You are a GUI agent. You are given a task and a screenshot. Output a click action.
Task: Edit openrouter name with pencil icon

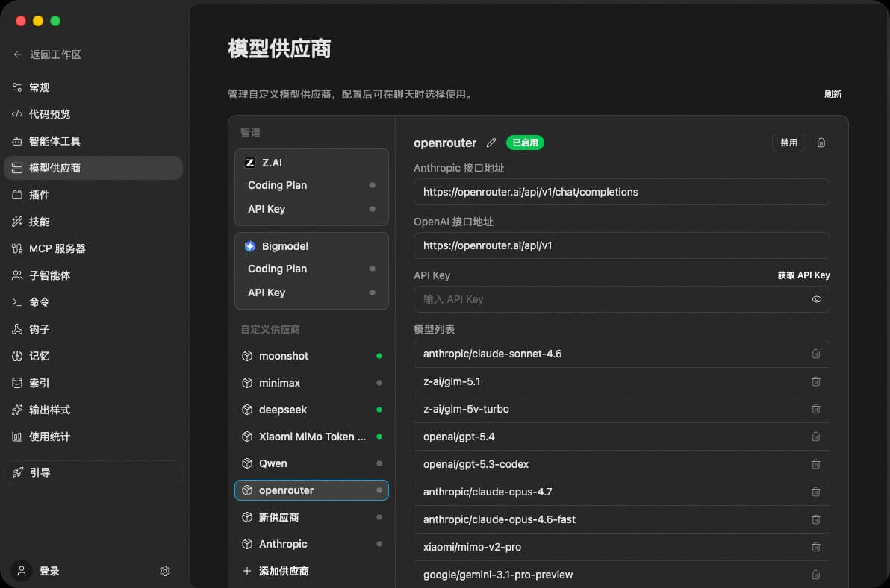click(x=491, y=143)
